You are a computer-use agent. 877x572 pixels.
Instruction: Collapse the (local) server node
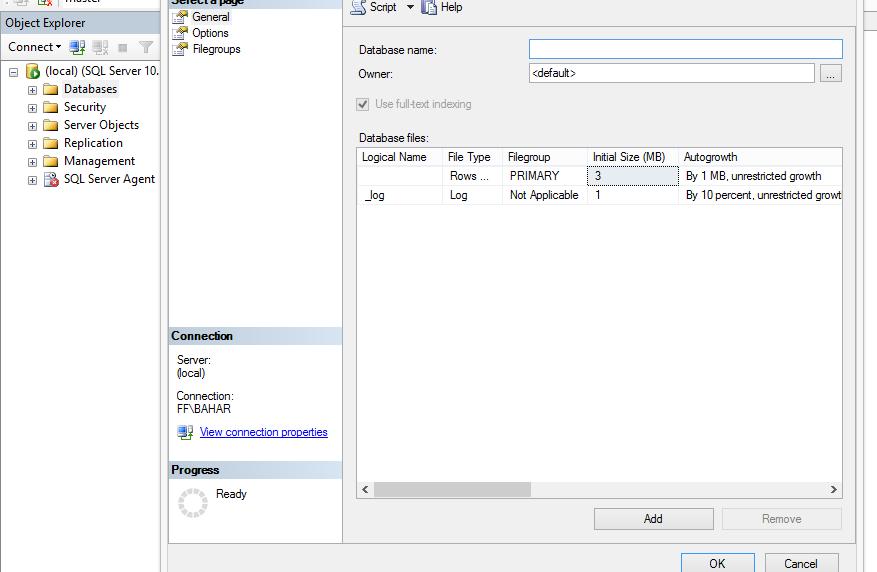(13, 72)
